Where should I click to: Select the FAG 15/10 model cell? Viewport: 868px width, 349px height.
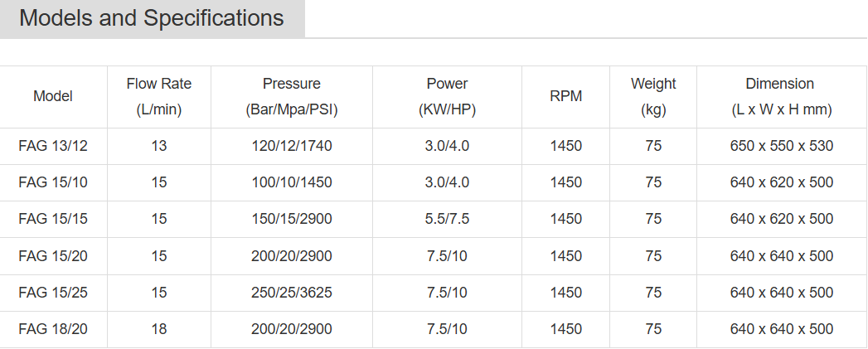coord(53,183)
